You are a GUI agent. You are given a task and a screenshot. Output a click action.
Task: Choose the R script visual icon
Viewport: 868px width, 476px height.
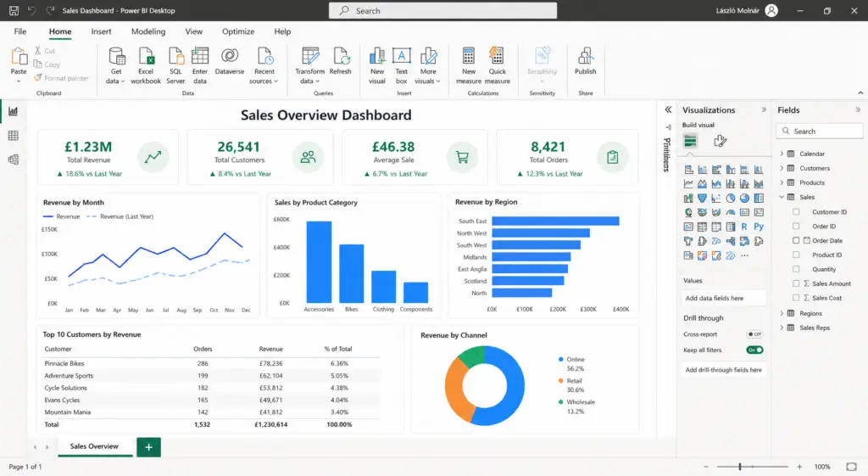click(x=744, y=227)
